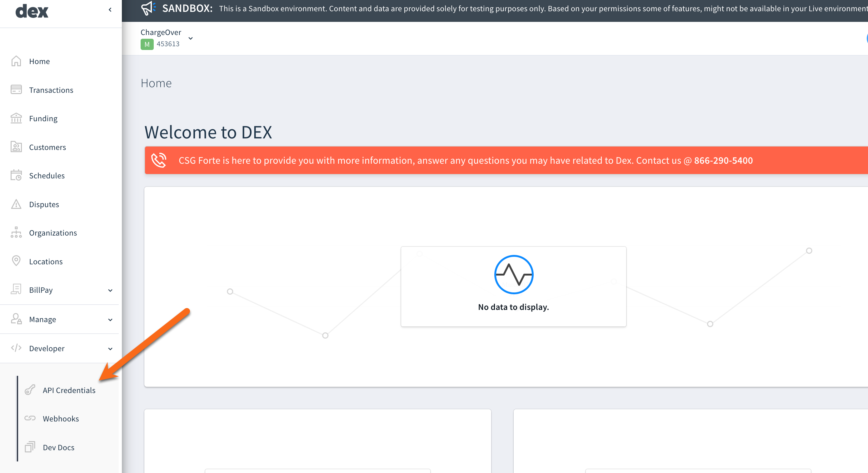Click the Home breadcrumb heading
The width and height of the screenshot is (868, 473).
pos(156,83)
